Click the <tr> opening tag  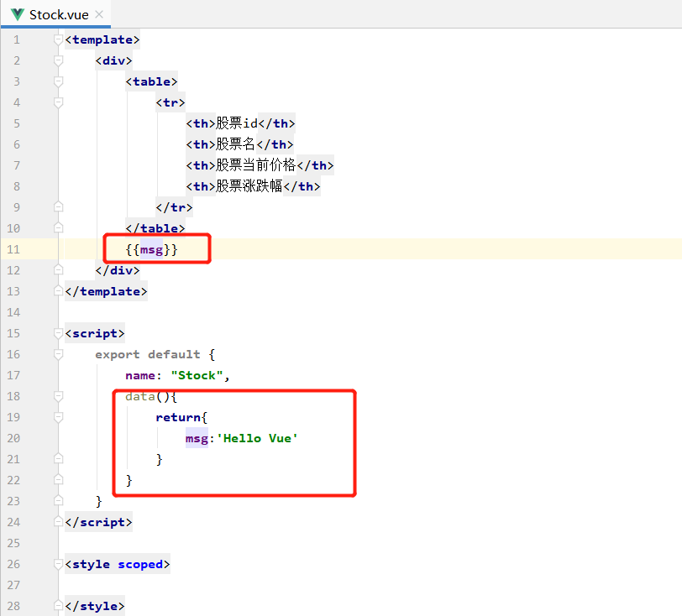point(170,102)
